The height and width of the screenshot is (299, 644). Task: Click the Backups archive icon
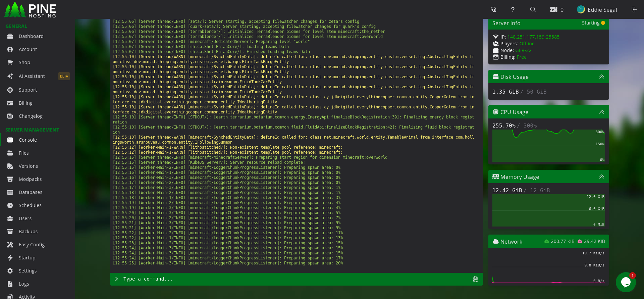point(10,232)
